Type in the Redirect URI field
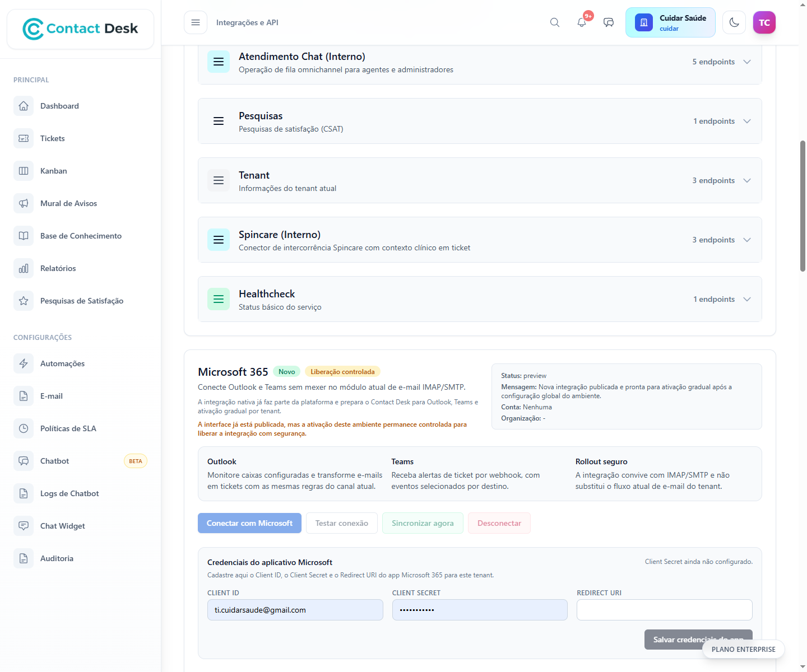 pos(664,610)
